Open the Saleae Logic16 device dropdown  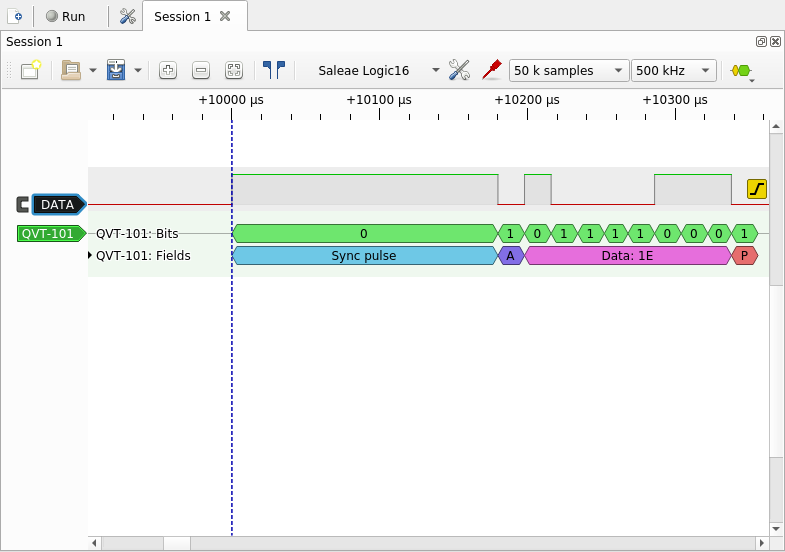coord(378,70)
